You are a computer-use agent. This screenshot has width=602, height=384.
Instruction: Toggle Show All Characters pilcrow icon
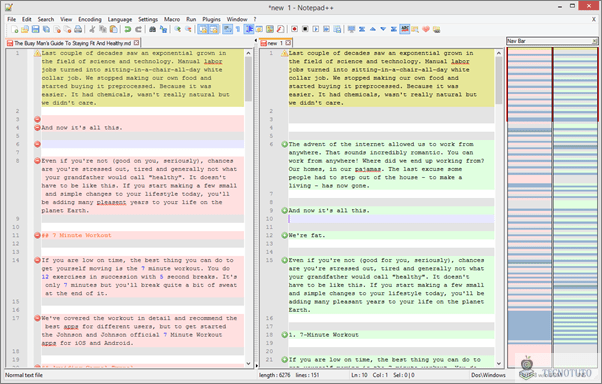238,29
